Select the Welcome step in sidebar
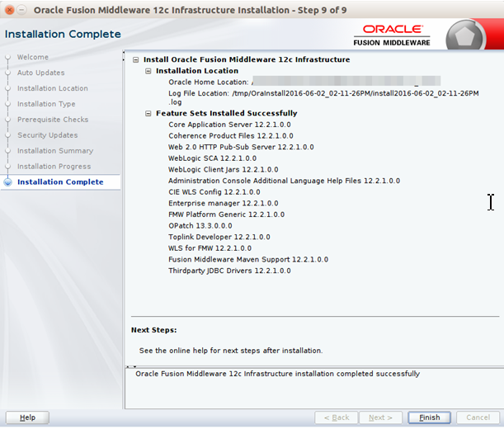Viewport: 504px width, 429px height. point(33,57)
